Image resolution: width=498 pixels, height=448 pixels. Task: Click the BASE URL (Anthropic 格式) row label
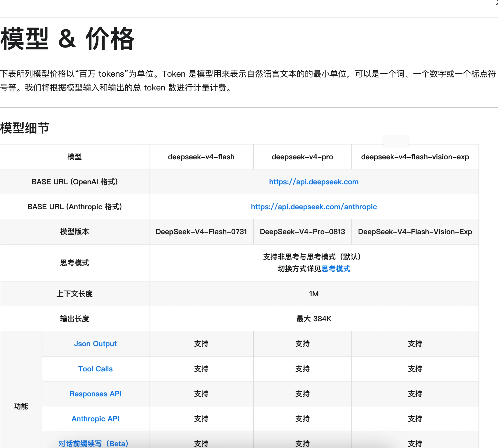(x=75, y=207)
